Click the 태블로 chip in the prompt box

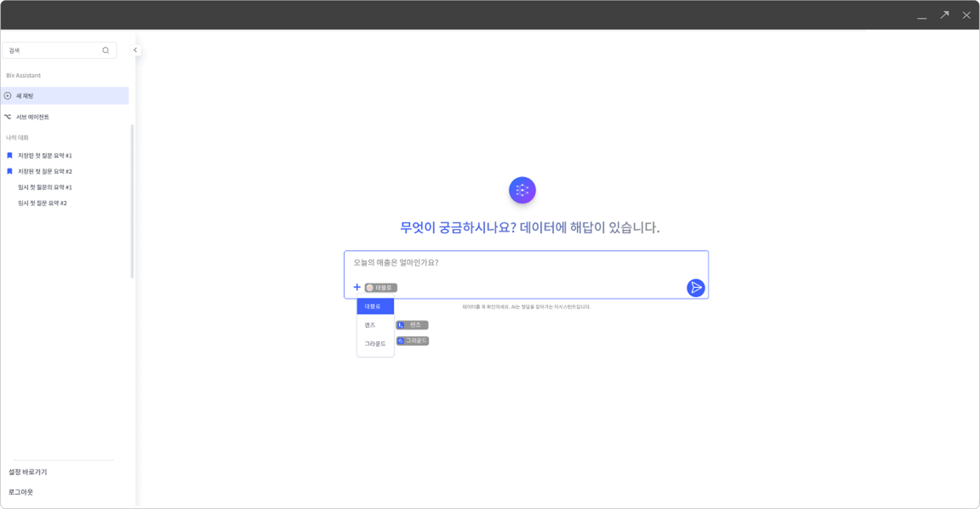click(381, 288)
